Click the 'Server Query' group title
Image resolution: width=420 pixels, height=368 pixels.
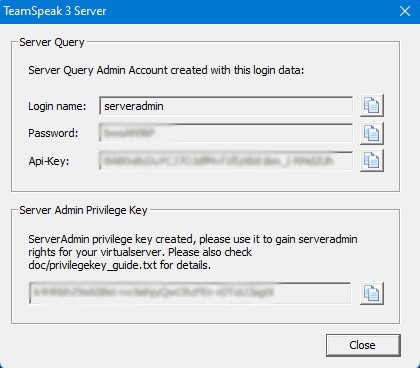52,42
